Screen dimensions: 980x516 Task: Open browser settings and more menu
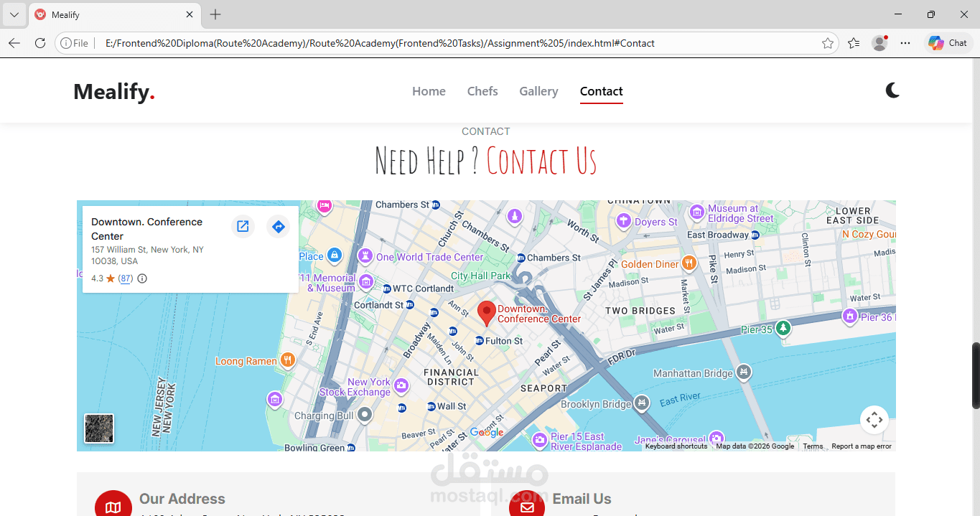point(905,43)
